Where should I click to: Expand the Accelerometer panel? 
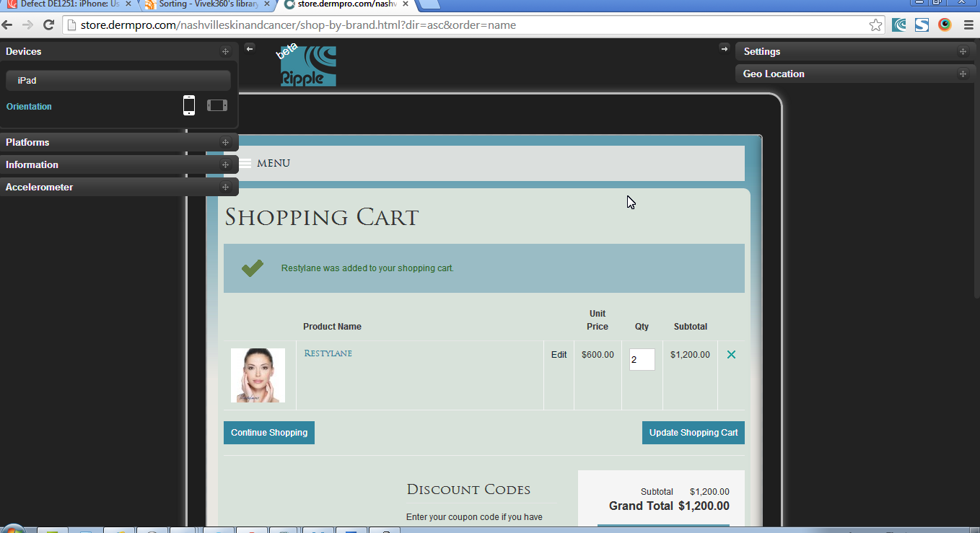point(119,188)
